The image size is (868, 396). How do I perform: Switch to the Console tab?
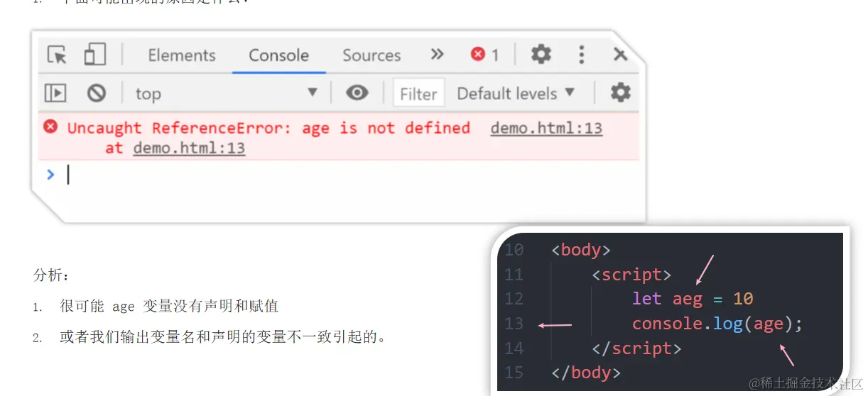(x=278, y=55)
